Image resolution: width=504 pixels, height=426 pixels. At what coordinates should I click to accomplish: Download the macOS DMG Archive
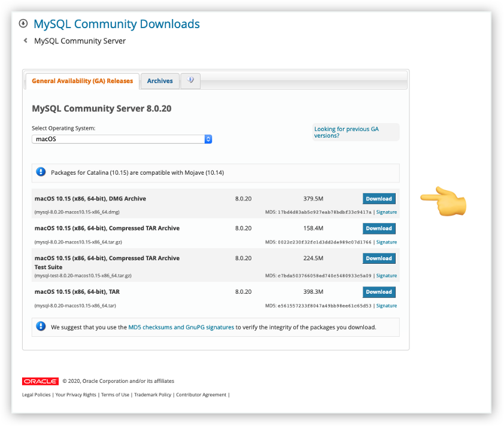click(379, 198)
